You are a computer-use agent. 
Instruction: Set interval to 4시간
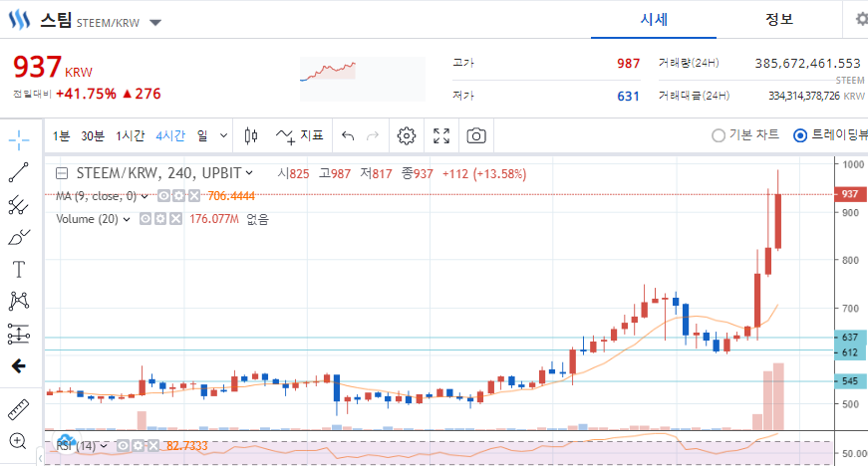(x=170, y=135)
